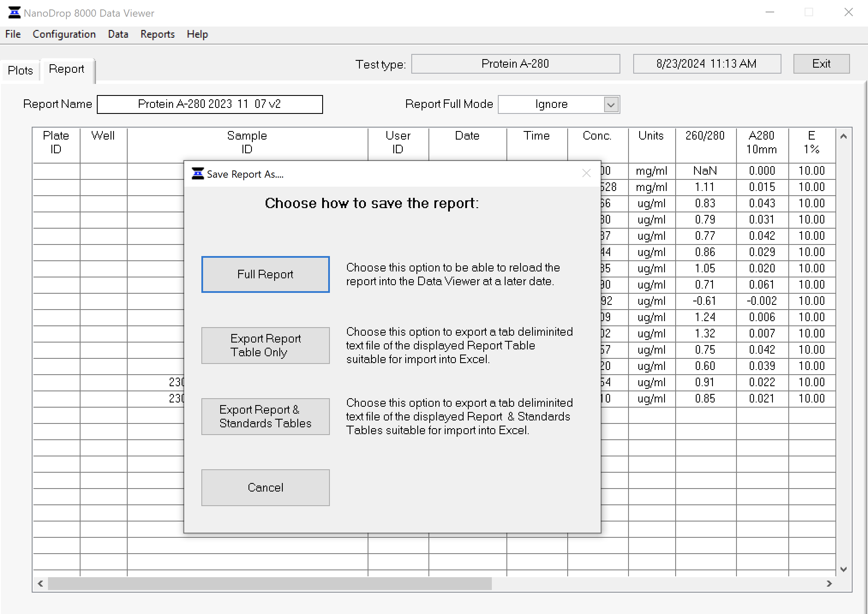The width and height of the screenshot is (868, 614).
Task: Click the horizontal scrollbar thumb
Action: coord(270,584)
